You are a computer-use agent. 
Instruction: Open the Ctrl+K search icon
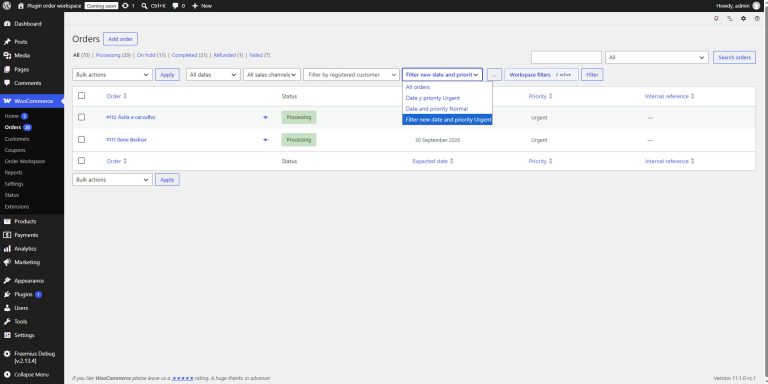[144, 6]
